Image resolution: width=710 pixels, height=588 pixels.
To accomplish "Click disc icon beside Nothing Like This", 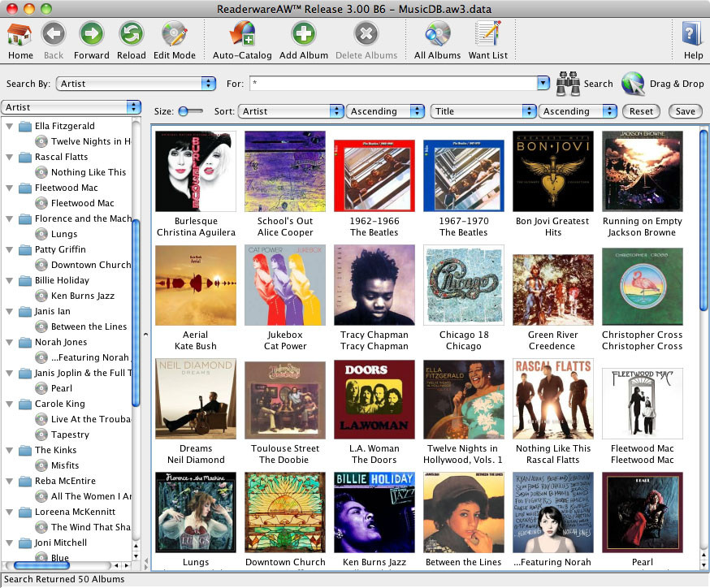I will click(41, 172).
